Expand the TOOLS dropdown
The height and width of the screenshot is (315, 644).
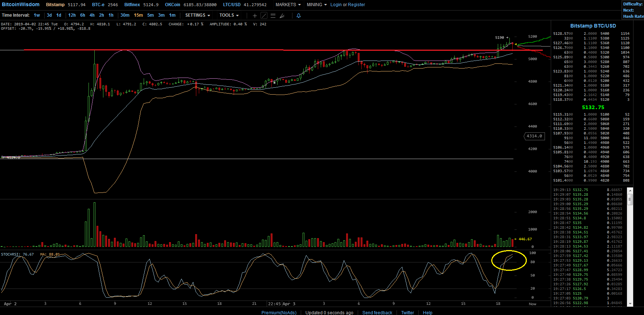point(229,15)
